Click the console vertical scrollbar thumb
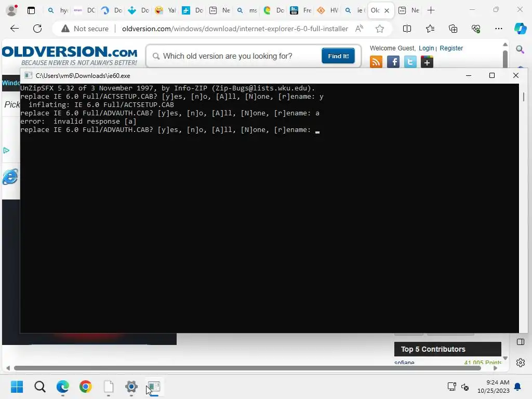 click(524, 97)
